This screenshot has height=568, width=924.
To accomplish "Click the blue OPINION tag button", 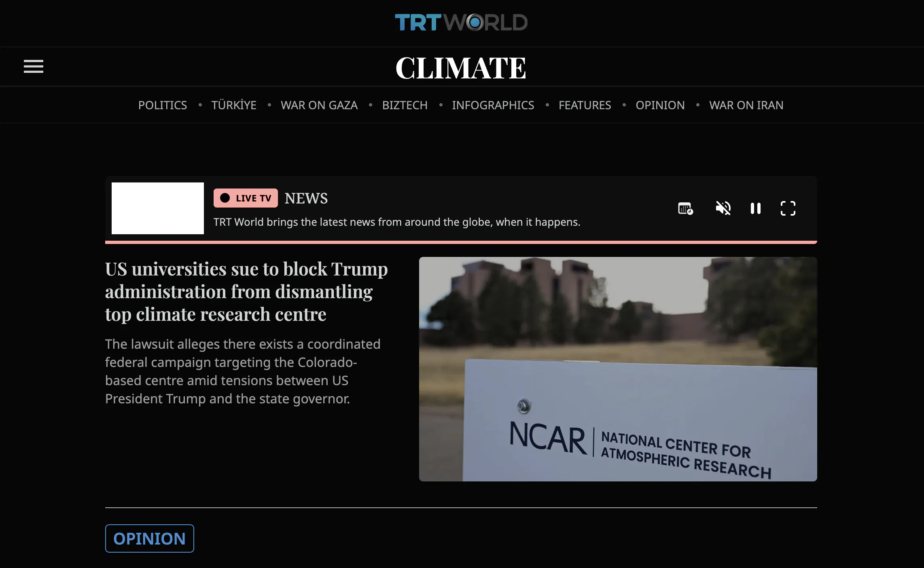I will [x=150, y=538].
